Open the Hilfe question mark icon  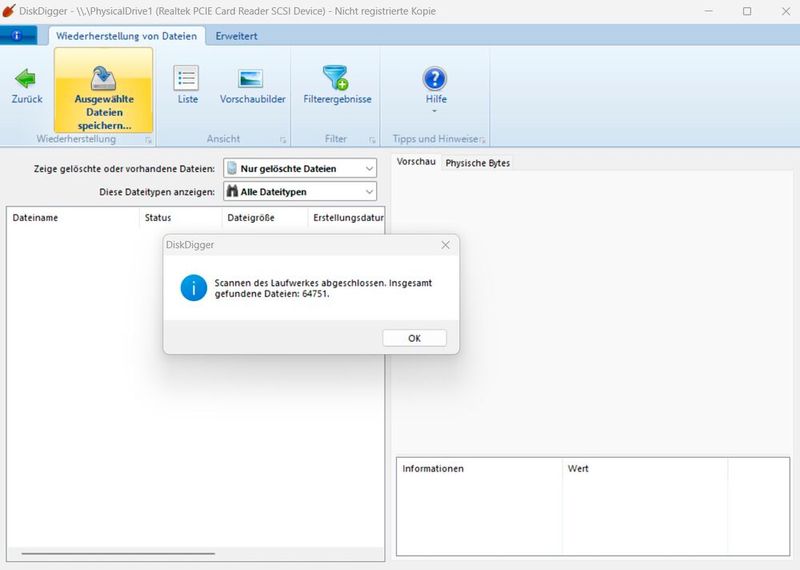coord(435,79)
